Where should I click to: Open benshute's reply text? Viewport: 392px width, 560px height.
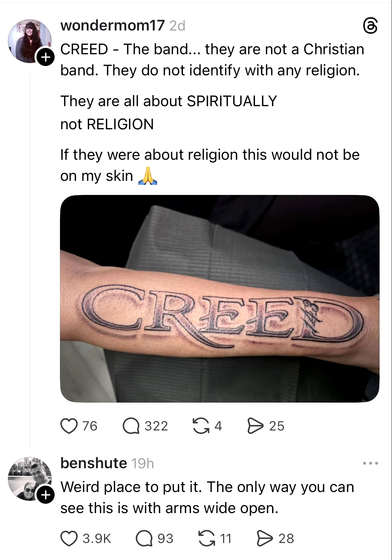point(207,497)
